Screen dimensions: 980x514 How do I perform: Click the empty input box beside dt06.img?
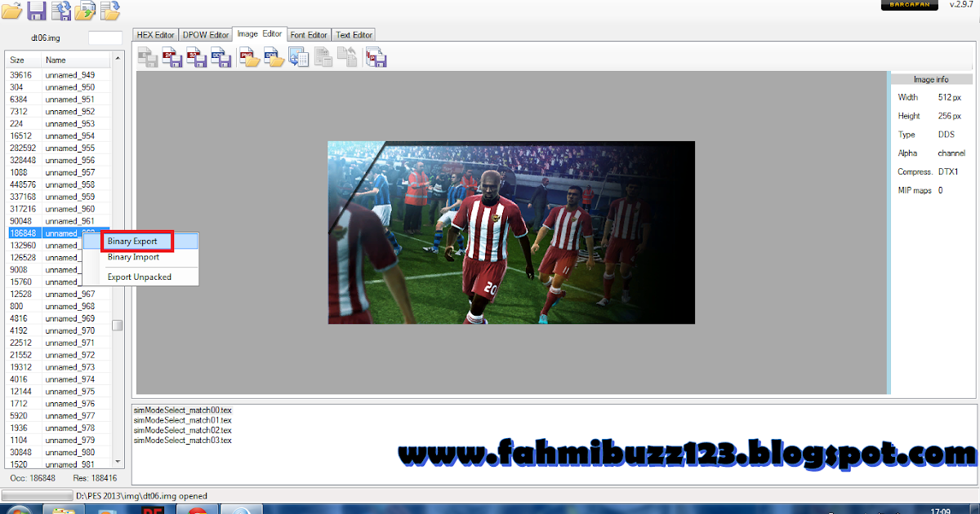pyautogui.click(x=105, y=38)
